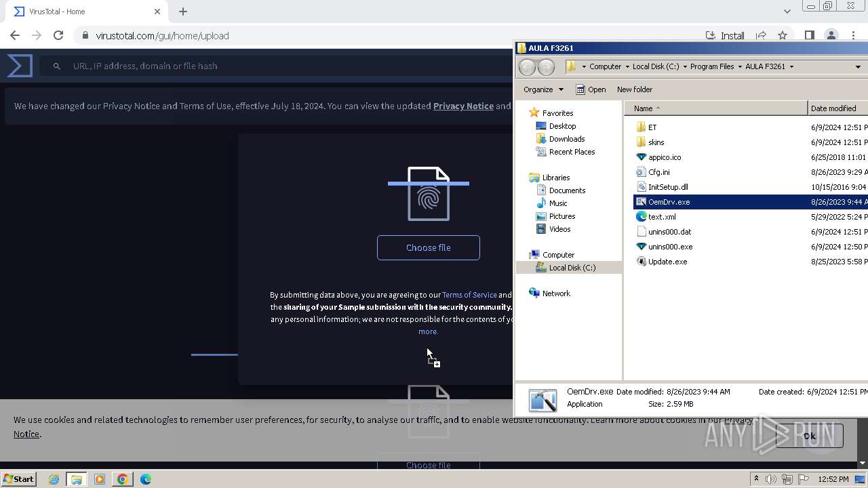Click the Chrome address bar URL
Viewport: 868px width, 488px height.
pos(162,35)
